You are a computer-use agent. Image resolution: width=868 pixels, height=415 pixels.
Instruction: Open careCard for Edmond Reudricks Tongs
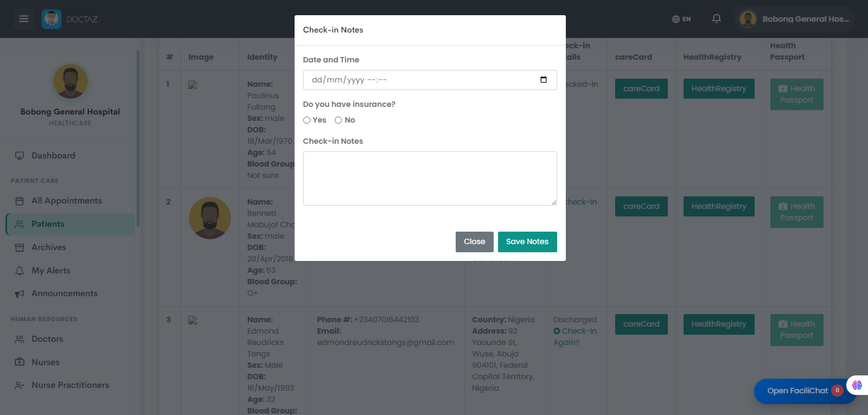[x=641, y=324]
